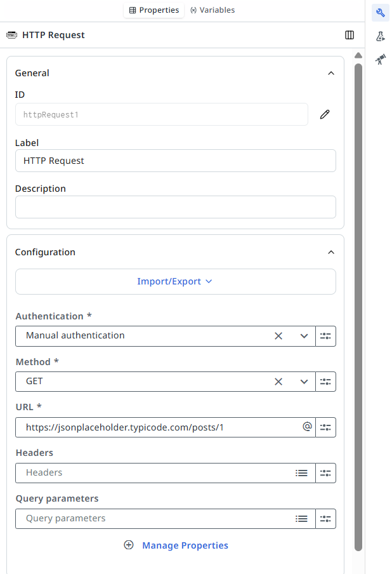The height and width of the screenshot is (574, 392).
Task: Click the ID input field httpRequest1
Action: click(x=162, y=114)
